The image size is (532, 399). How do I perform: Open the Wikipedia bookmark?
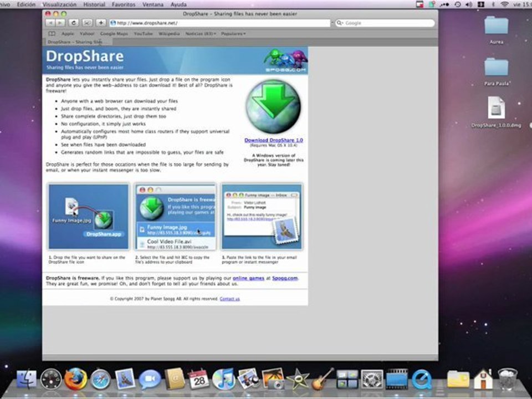169,34
